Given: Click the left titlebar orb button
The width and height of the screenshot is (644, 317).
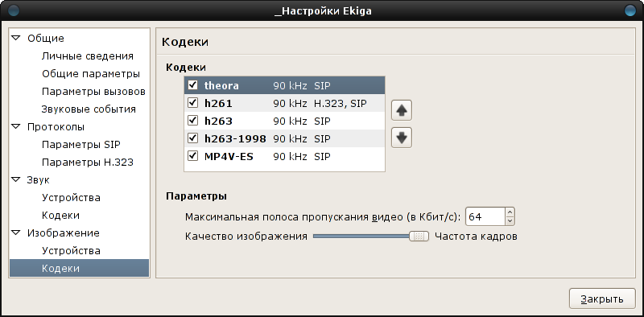Looking at the screenshot, I should click(14, 10).
